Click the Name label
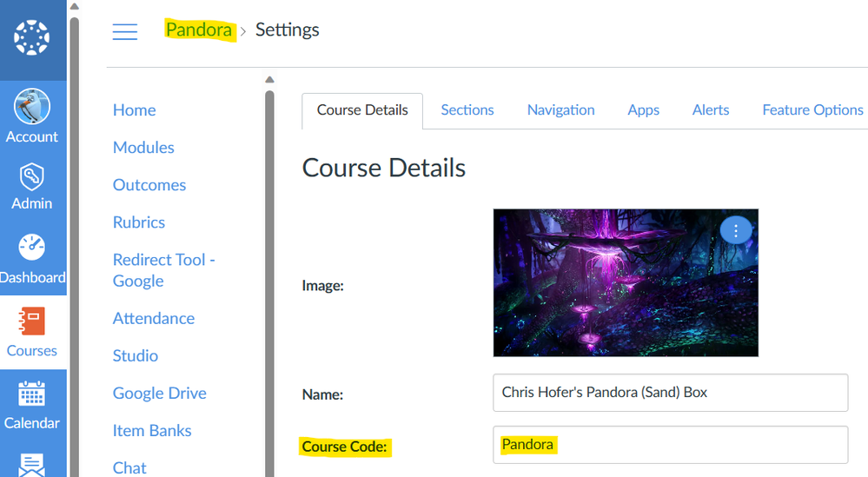The width and height of the screenshot is (868, 477). tap(322, 394)
